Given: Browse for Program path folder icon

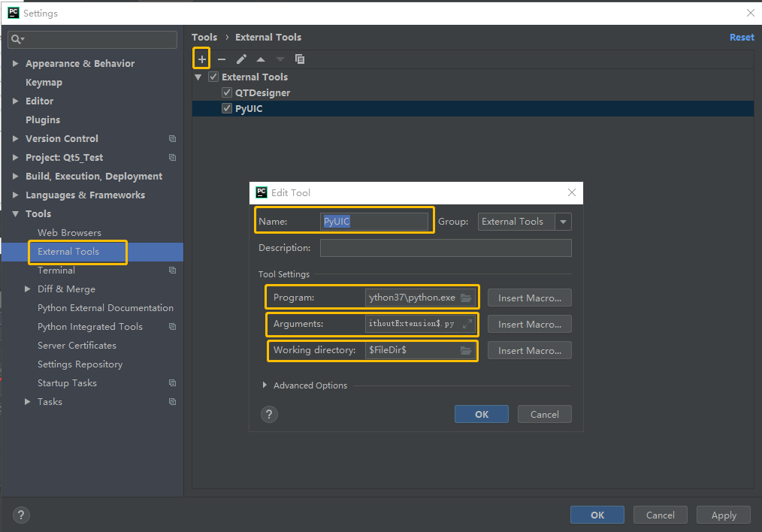Looking at the screenshot, I should [x=466, y=298].
